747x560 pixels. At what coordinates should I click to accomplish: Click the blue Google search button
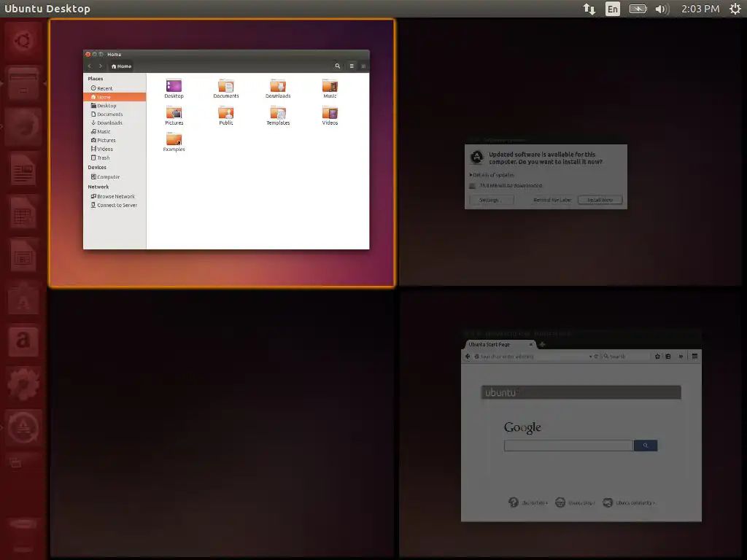coord(646,446)
